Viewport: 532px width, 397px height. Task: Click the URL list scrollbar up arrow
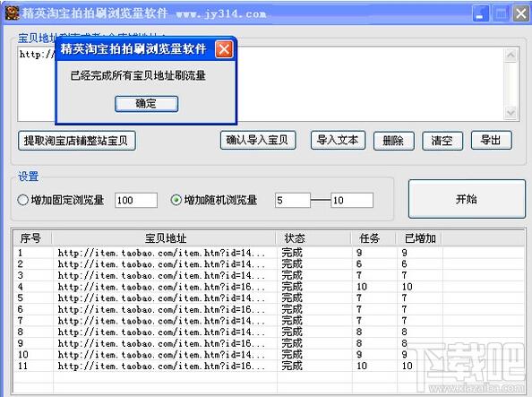point(511,56)
